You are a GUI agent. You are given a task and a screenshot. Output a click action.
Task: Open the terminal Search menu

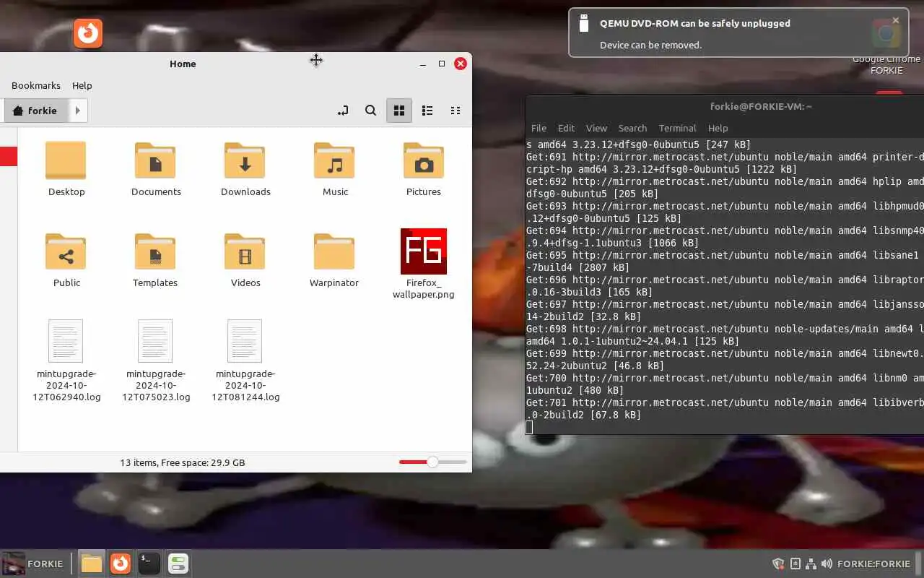click(632, 128)
